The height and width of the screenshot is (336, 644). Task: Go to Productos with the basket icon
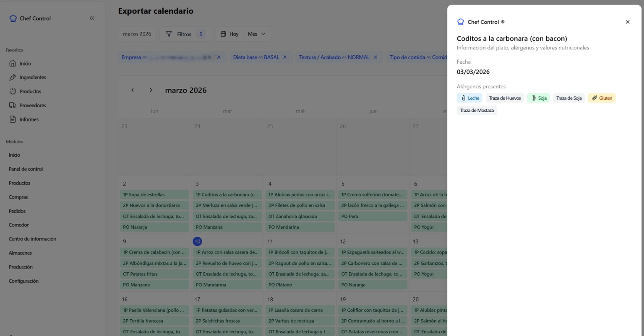pyautogui.click(x=13, y=91)
